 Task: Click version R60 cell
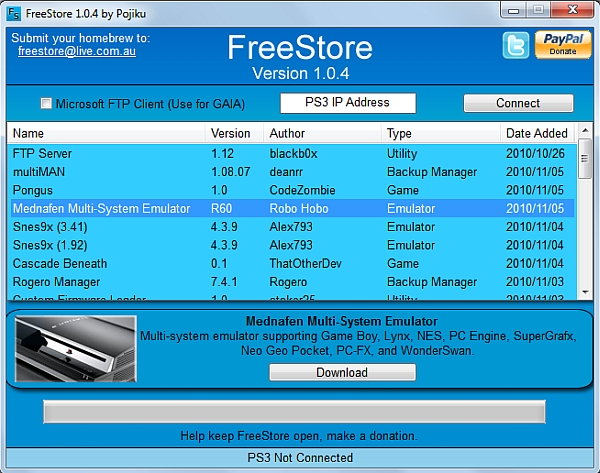[222, 209]
